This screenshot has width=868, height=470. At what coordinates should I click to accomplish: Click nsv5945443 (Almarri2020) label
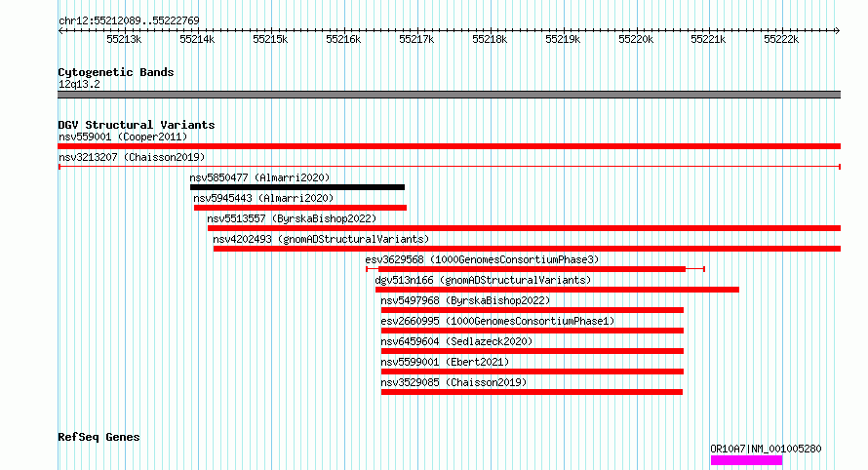(x=263, y=198)
